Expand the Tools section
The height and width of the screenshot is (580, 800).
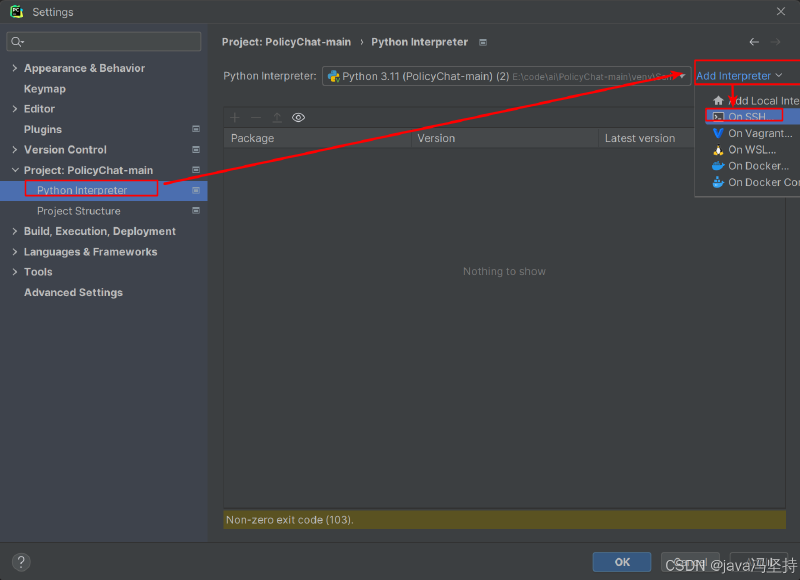[x=15, y=272]
